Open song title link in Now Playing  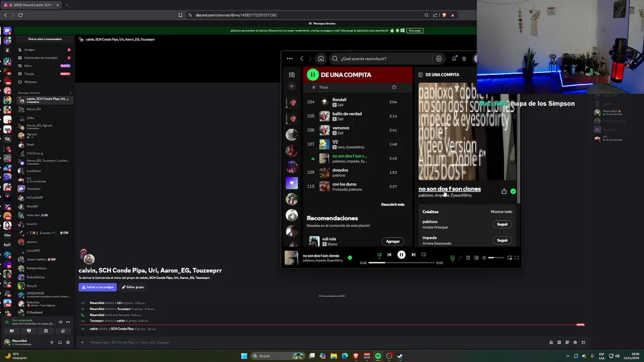[x=449, y=189]
